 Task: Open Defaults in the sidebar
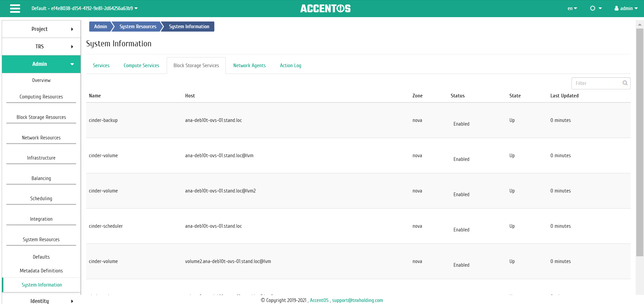41,257
